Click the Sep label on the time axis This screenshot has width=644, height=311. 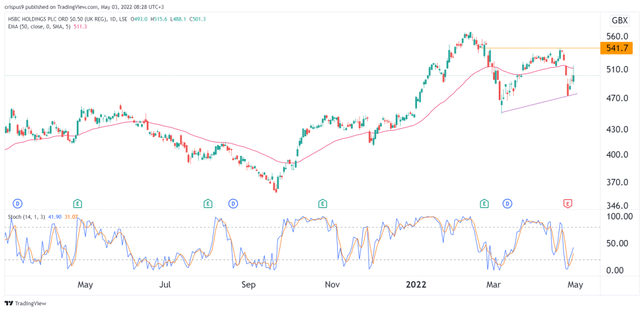(249, 285)
